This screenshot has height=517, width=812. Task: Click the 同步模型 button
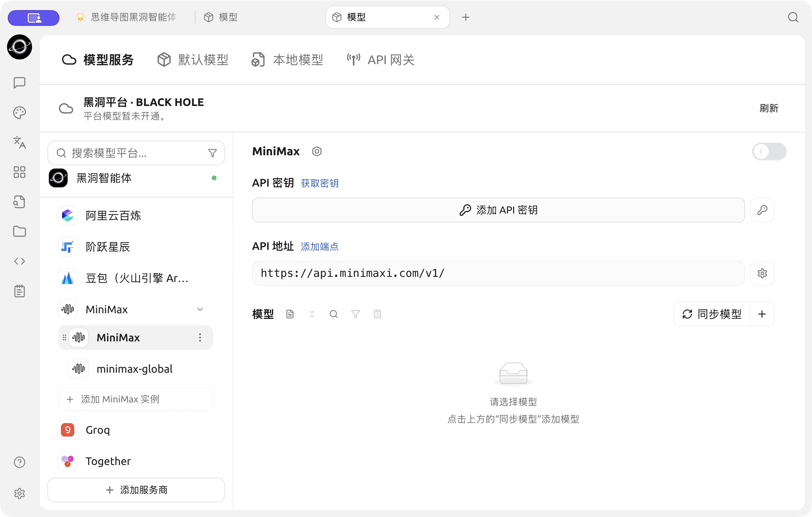(x=712, y=314)
